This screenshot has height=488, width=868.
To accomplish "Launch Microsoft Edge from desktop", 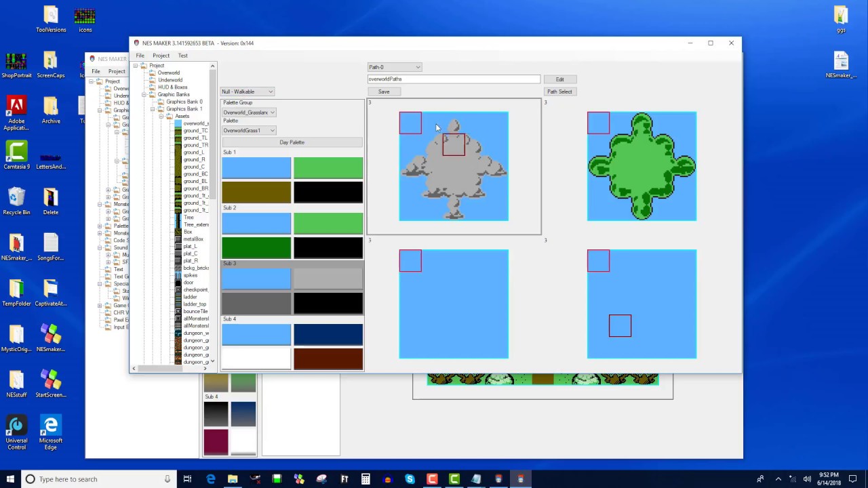I will tap(51, 432).
